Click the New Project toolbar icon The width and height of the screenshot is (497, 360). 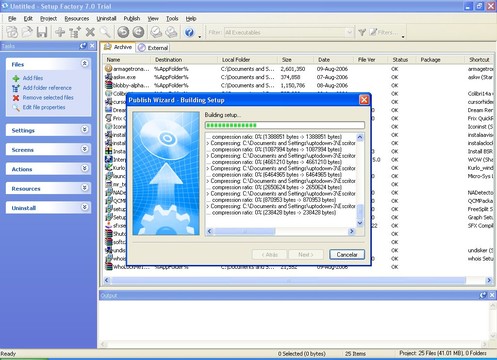pyautogui.click(x=12, y=32)
